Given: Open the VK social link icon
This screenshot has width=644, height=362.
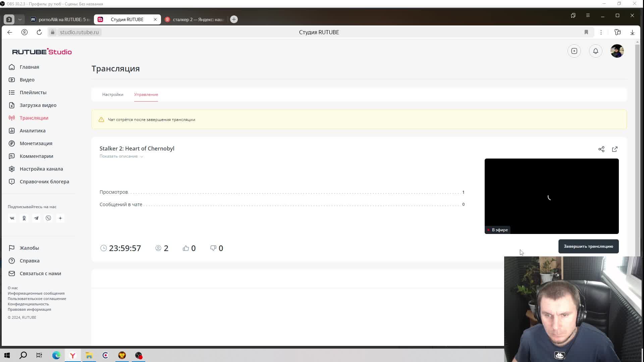Looking at the screenshot, I should point(12,218).
